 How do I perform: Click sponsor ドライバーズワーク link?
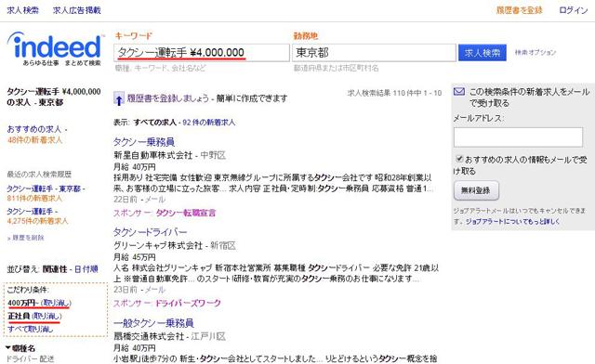pyautogui.click(x=188, y=304)
